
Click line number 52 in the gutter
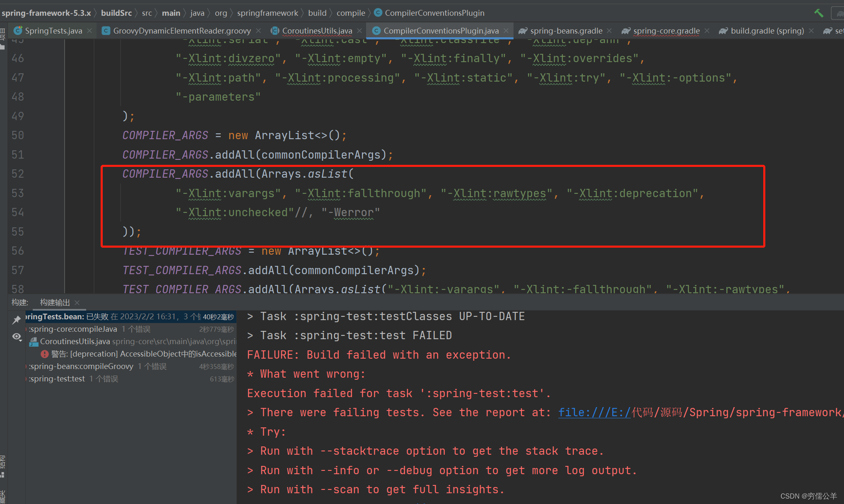tap(17, 174)
